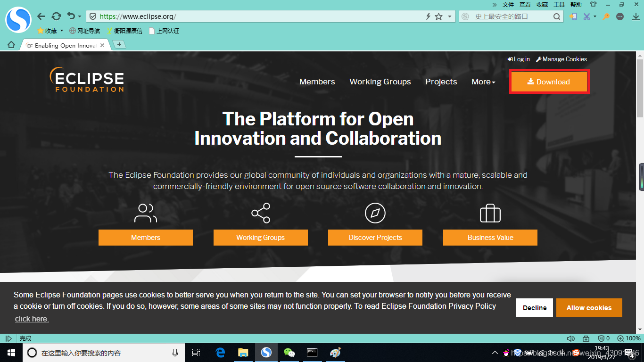Click the round chat bubble toolbar icon
644x362 pixels.
tap(620, 16)
